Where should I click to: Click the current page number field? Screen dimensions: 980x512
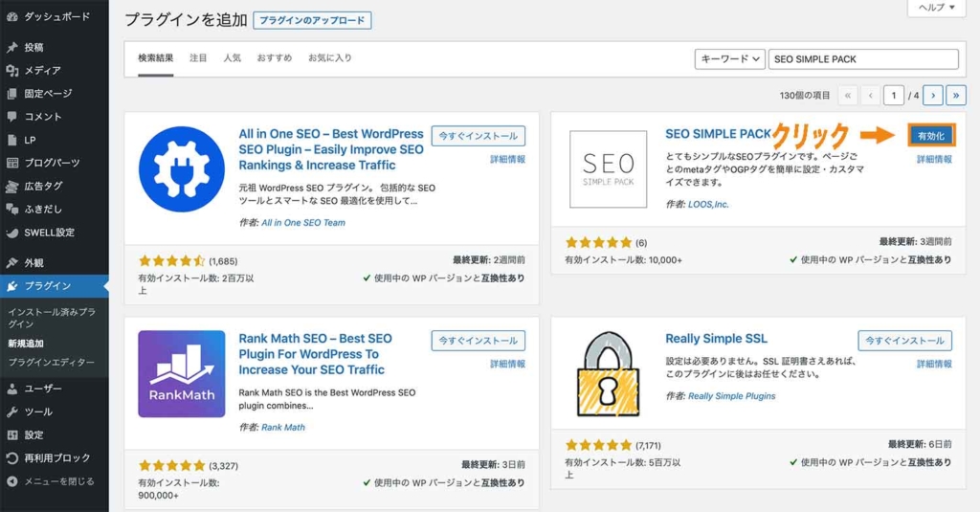tap(894, 96)
